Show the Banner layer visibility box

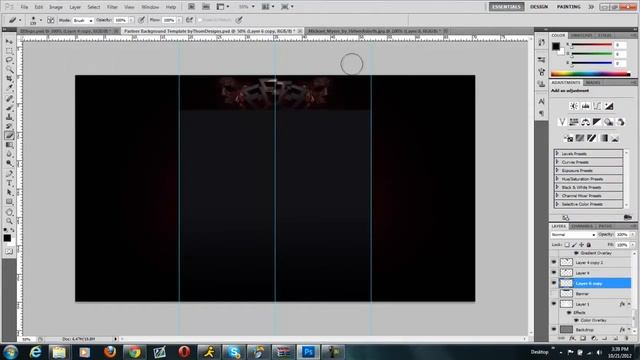[x=554, y=293]
